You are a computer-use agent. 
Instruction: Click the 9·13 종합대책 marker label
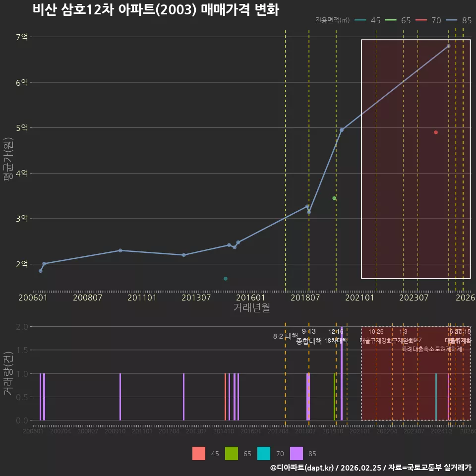[309, 336]
